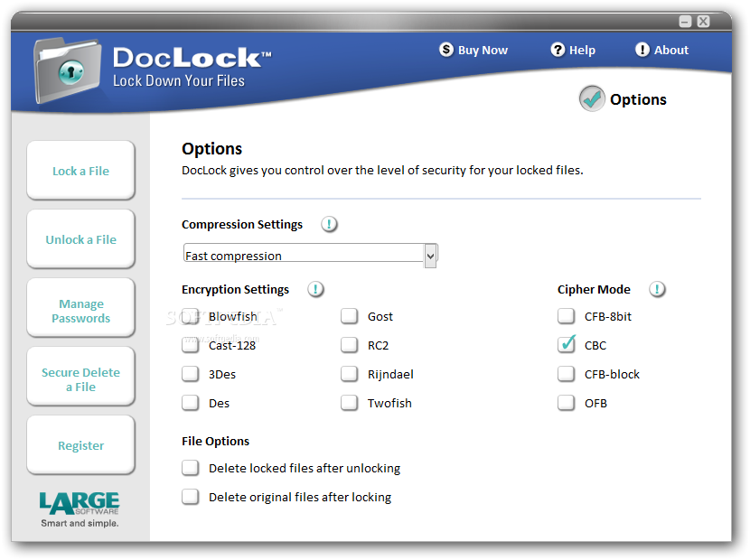Viewport: 750px width, 560px height.
Task: Click the Options label in header
Action: click(638, 99)
